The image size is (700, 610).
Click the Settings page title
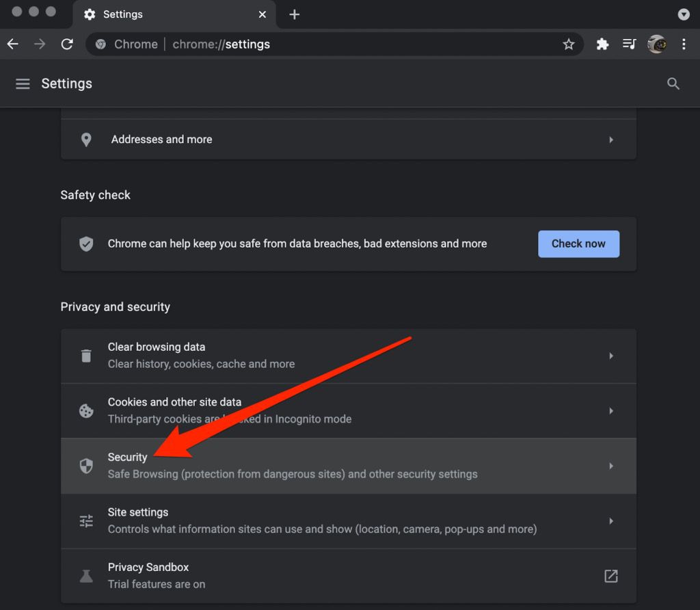tap(66, 83)
